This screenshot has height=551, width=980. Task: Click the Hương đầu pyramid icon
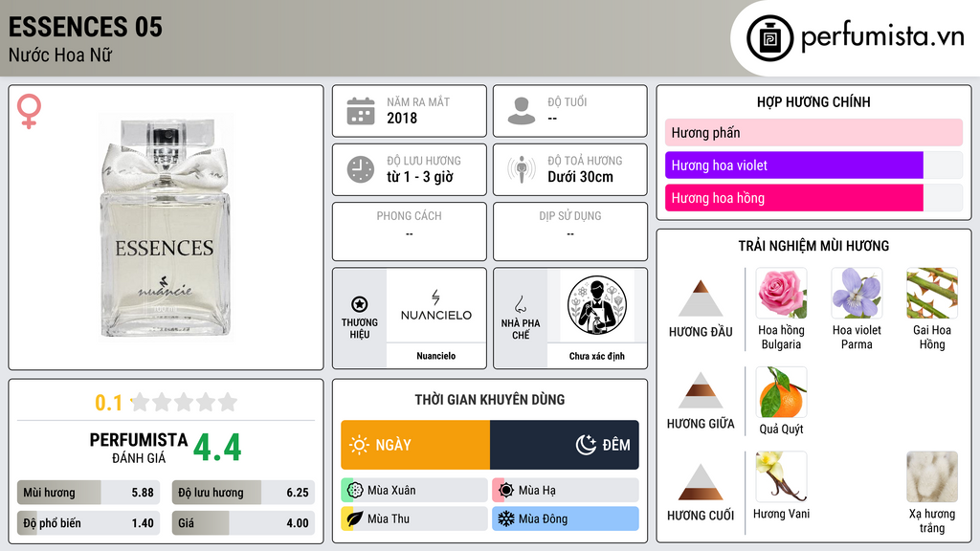(701, 298)
